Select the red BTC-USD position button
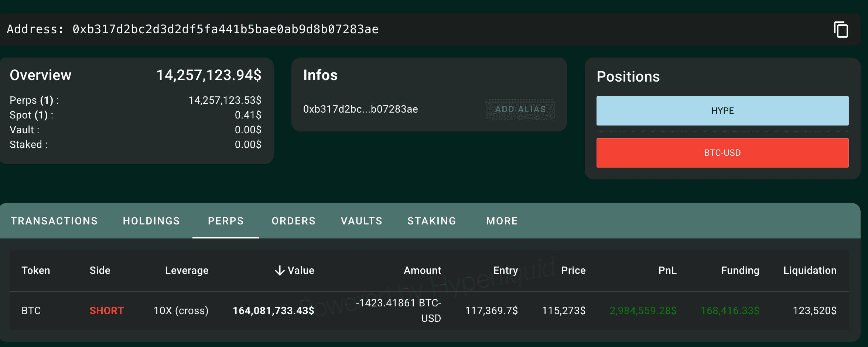This screenshot has height=347, width=868. tap(722, 153)
